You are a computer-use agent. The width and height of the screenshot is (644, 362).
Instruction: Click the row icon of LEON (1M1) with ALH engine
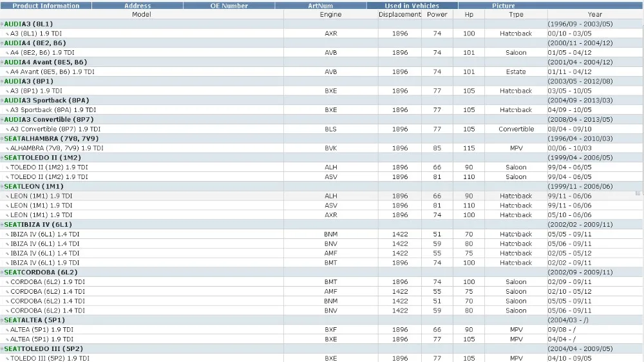(x=7, y=196)
